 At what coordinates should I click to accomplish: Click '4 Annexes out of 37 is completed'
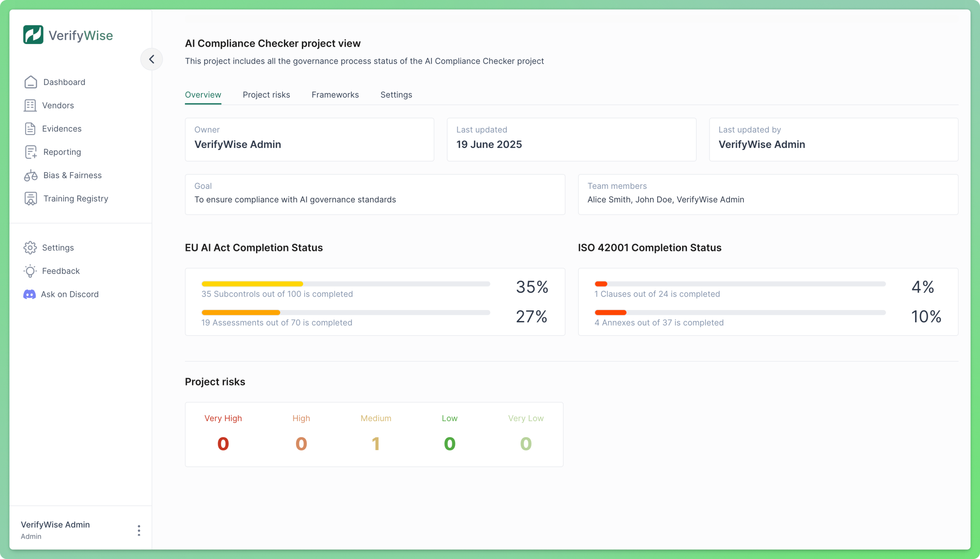659,323
